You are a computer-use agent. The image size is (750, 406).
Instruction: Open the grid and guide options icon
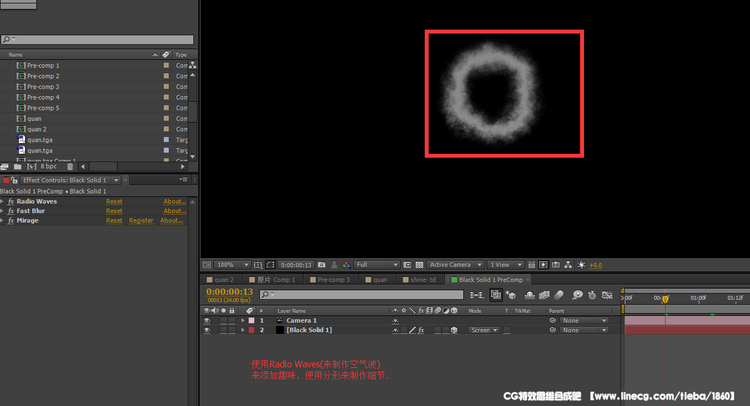pyautogui.click(x=258, y=264)
